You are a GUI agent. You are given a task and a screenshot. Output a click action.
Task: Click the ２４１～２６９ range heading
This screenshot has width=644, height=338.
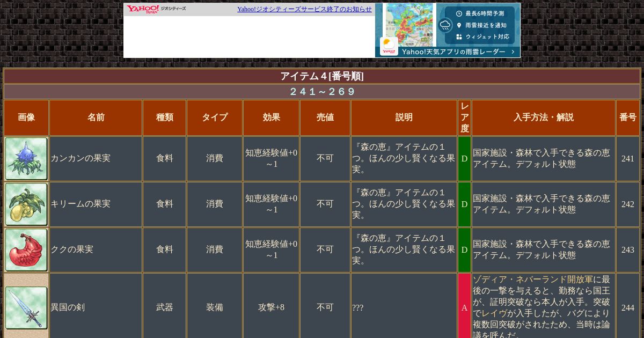coord(322,92)
